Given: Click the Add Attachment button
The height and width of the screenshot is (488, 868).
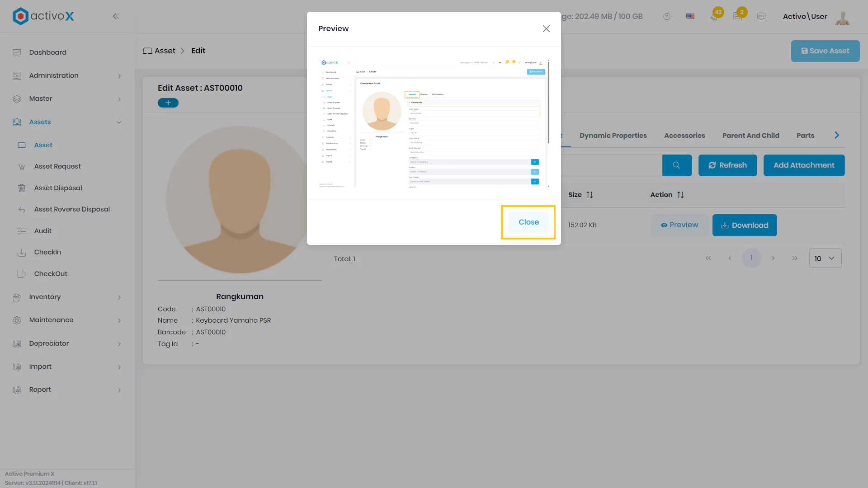Looking at the screenshot, I should (x=804, y=165).
